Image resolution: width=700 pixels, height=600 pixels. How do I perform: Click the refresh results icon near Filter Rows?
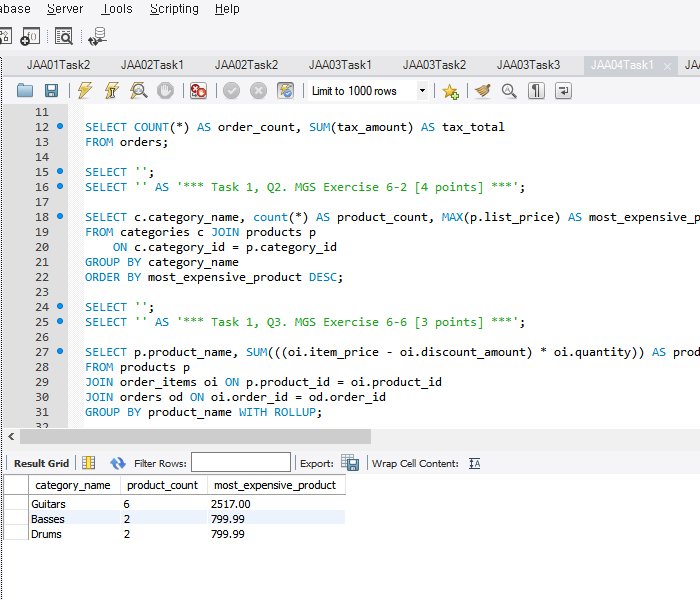click(118, 463)
